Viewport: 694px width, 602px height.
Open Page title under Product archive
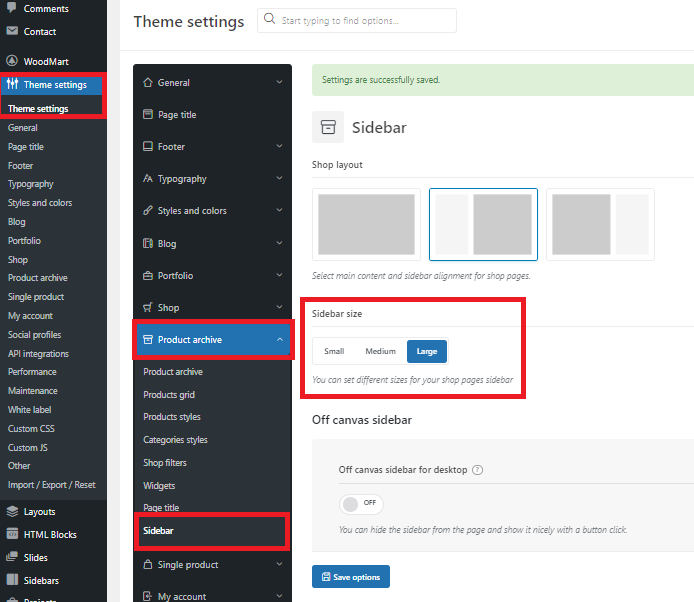tap(161, 507)
